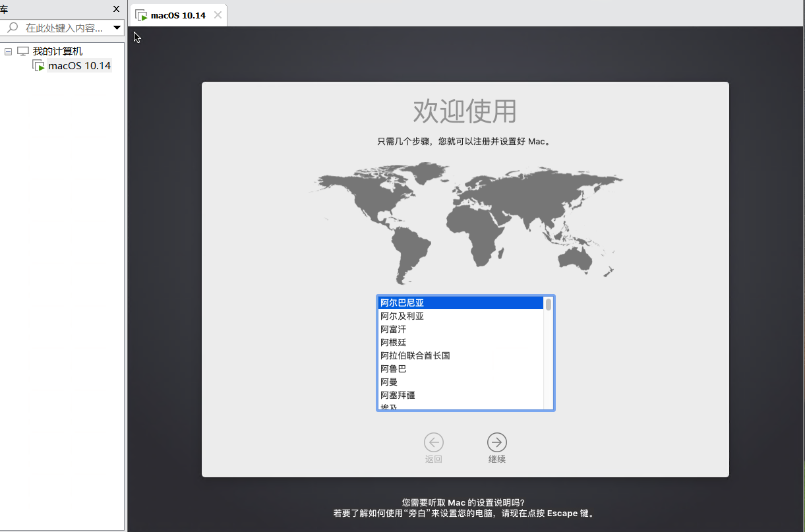Close the library side panel
This screenshot has height=532, width=805.
coord(117,9)
